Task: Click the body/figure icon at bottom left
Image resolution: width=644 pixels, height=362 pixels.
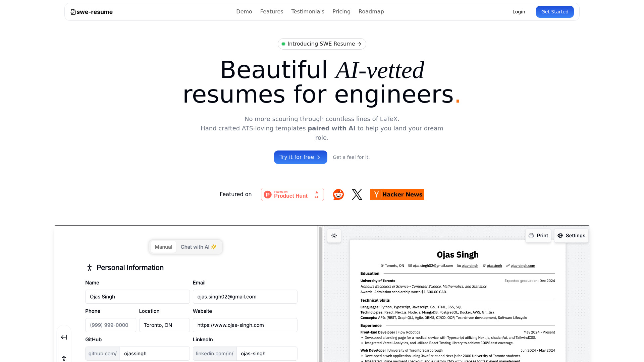Action: point(64,358)
